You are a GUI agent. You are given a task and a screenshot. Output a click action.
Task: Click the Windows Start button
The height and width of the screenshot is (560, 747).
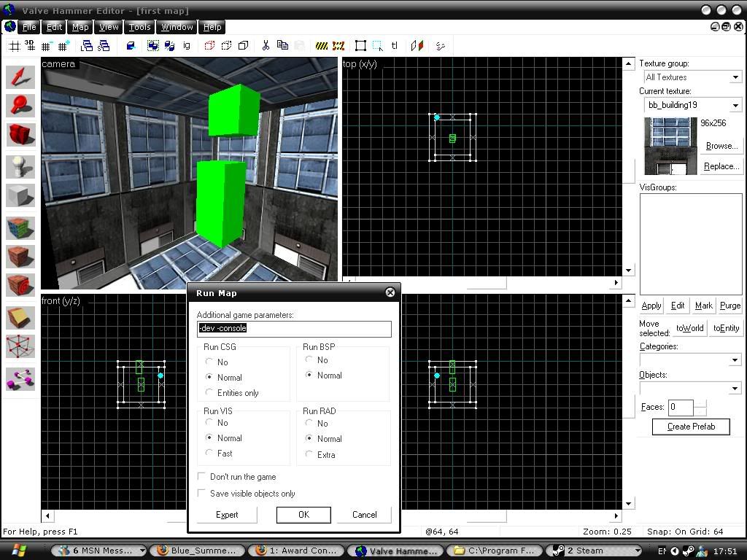tap(18, 551)
